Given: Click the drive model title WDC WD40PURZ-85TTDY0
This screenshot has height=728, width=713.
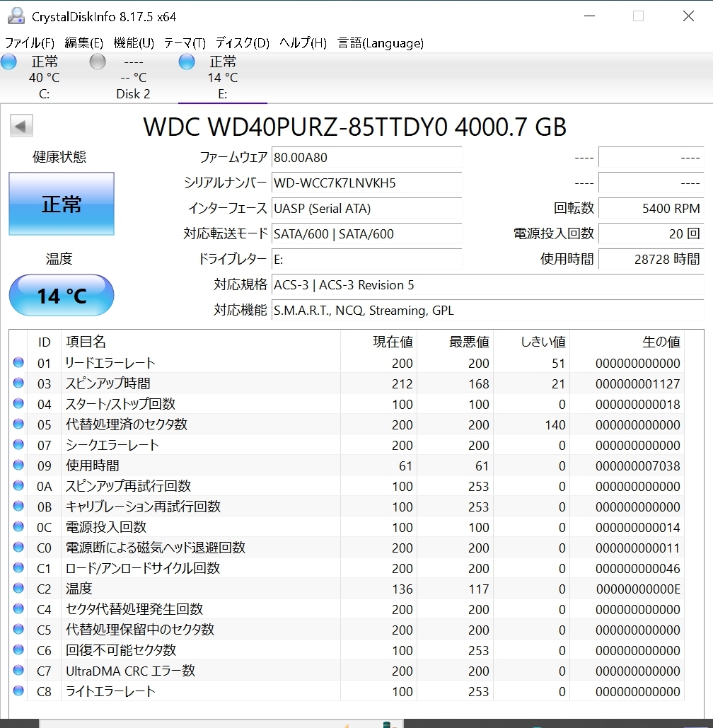Looking at the screenshot, I should pos(354,127).
